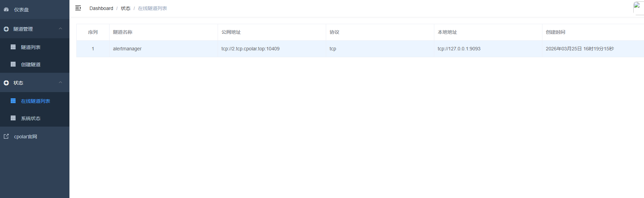This screenshot has width=644, height=198.
Task: Open the user avatar menu top right
Action: click(x=638, y=8)
